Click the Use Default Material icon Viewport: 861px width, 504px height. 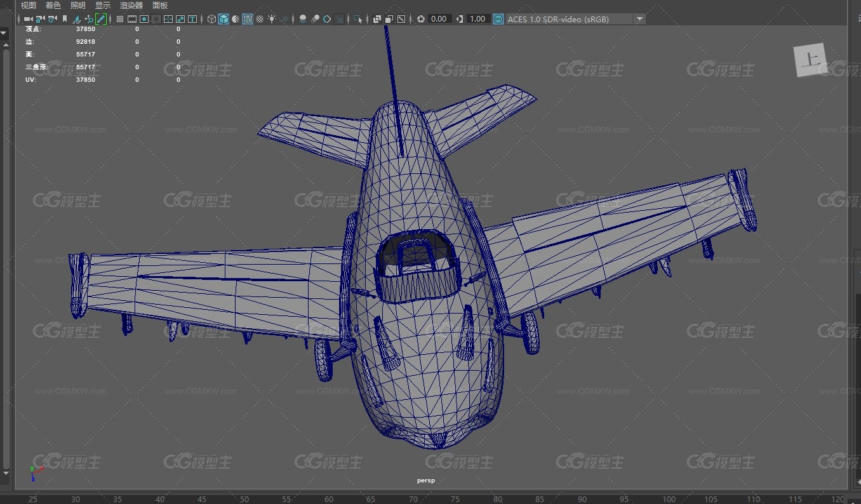click(236, 19)
